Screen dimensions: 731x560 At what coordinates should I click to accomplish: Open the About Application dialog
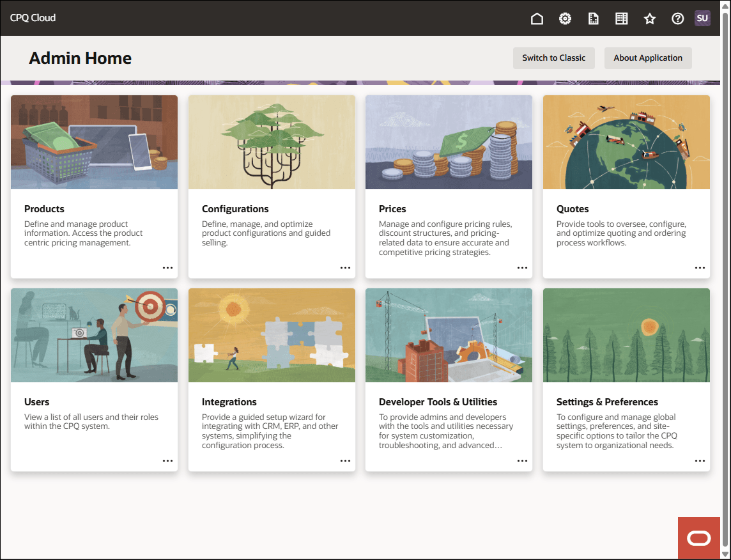[648, 58]
